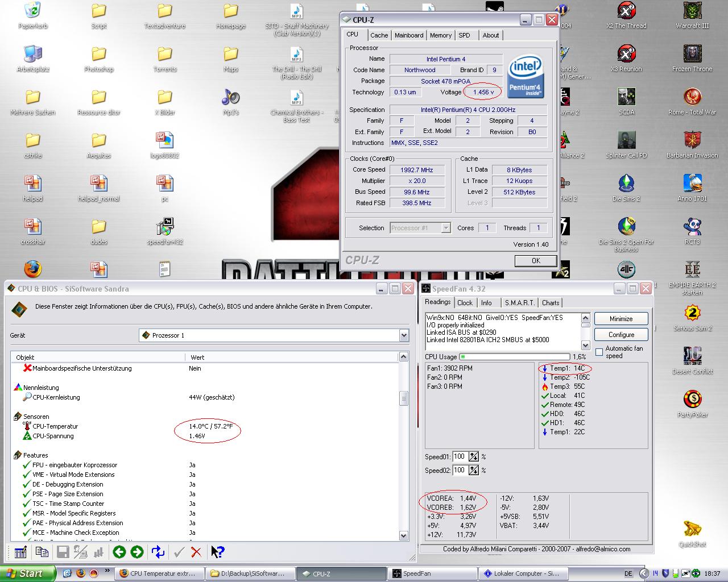Select the Rome - Total War icon
Viewport: 728px width, 582px height.
[x=692, y=102]
